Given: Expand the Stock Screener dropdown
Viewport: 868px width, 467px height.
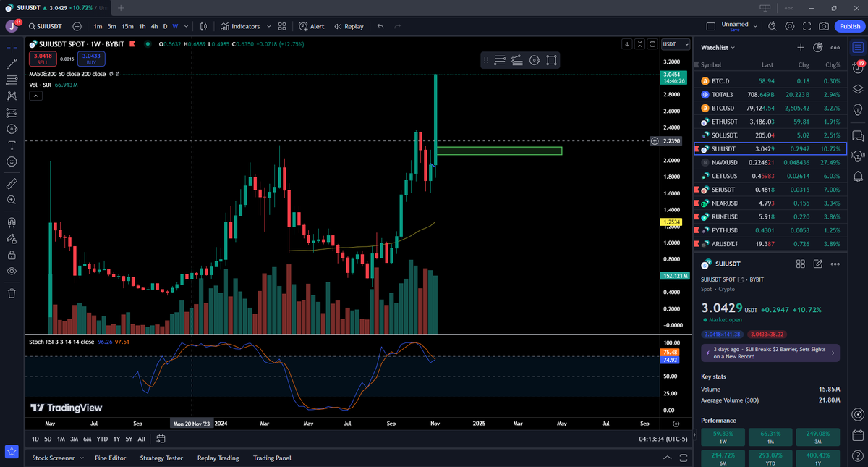Looking at the screenshot, I should pyautogui.click(x=81, y=458).
